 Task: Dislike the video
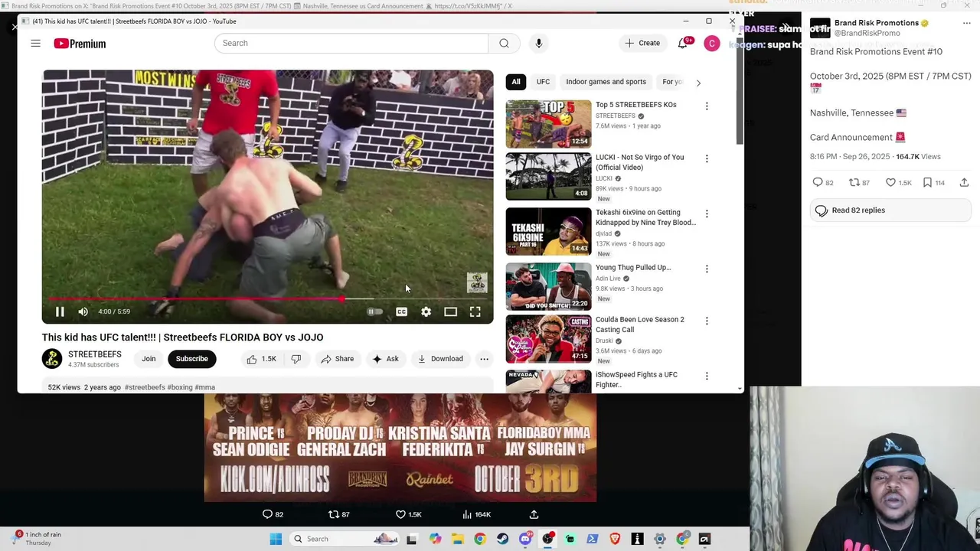point(296,358)
